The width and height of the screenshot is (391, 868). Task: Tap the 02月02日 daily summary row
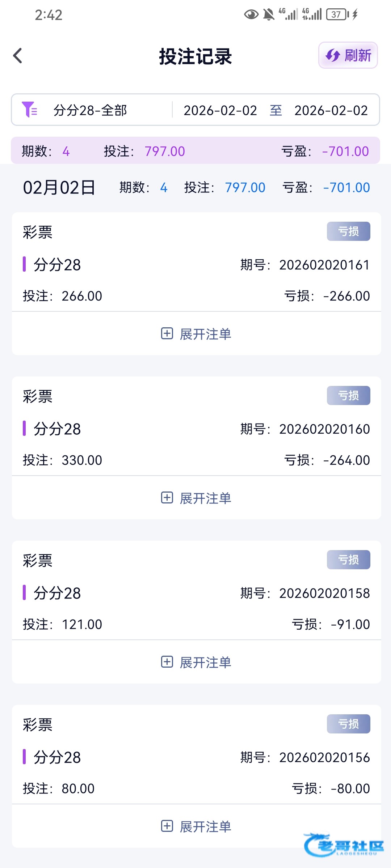pos(195,187)
